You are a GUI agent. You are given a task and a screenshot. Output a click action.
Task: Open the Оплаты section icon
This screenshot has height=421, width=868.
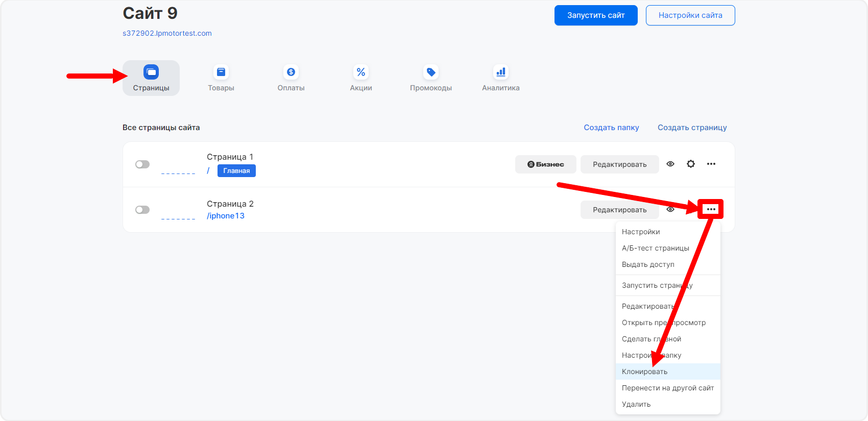click(x=291, y=72)
